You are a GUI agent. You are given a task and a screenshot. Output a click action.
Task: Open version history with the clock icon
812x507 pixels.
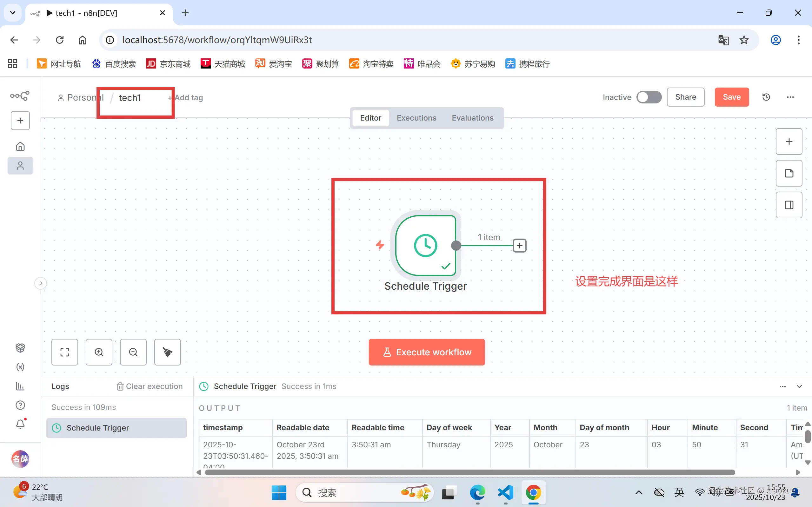[x=766, y=97]
